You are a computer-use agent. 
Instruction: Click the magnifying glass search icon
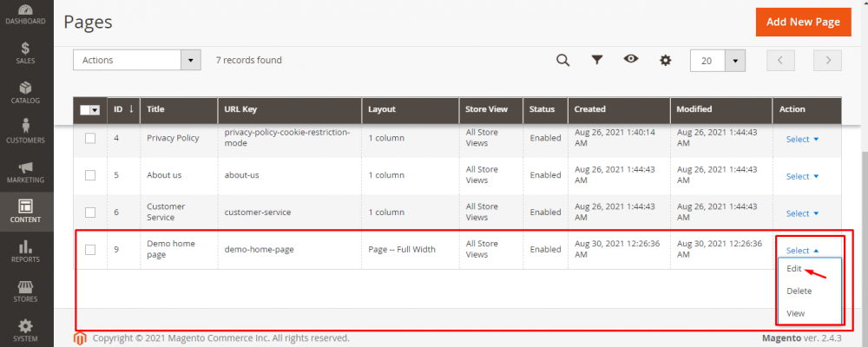[x=562, y=60]
